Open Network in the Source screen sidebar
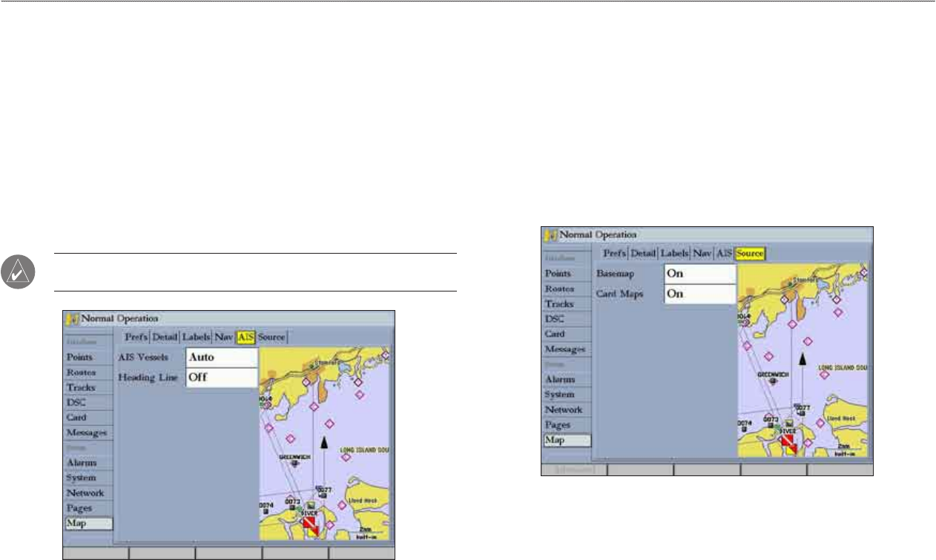The image size is (936, 560). pos(567,409)
